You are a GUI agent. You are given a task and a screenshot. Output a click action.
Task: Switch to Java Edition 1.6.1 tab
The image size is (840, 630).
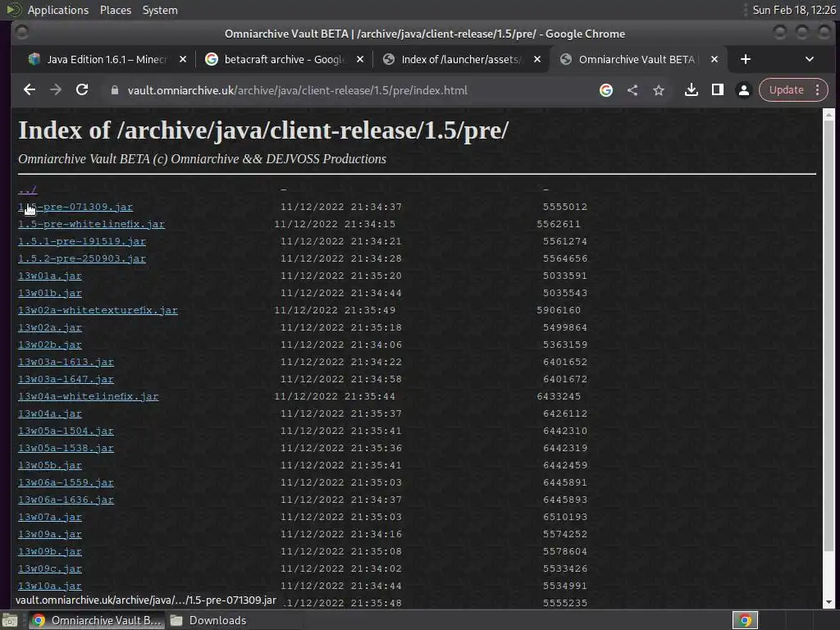click(x=107, y=59)
